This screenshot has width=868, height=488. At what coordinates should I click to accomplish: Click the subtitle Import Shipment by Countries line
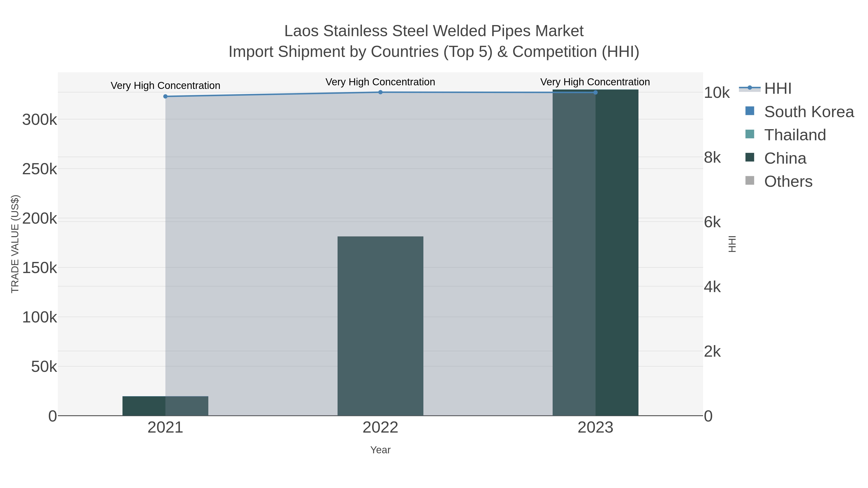coord(434,52)
